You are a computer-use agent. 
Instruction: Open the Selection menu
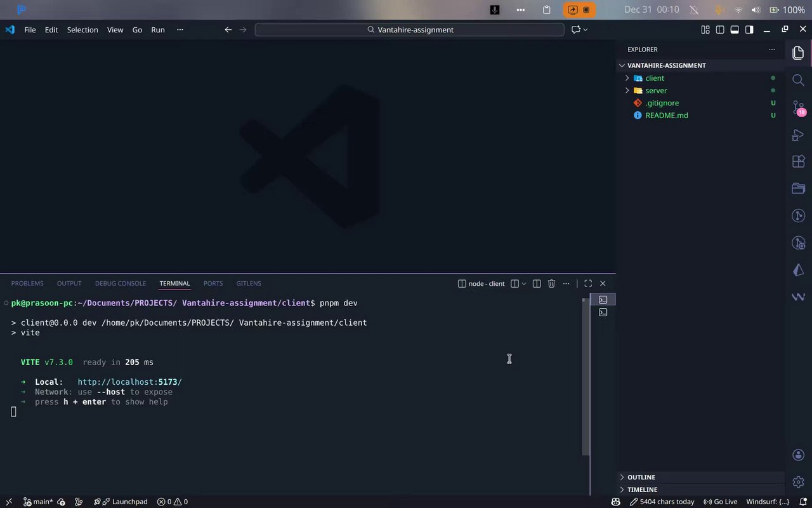[x=82, y=30]
